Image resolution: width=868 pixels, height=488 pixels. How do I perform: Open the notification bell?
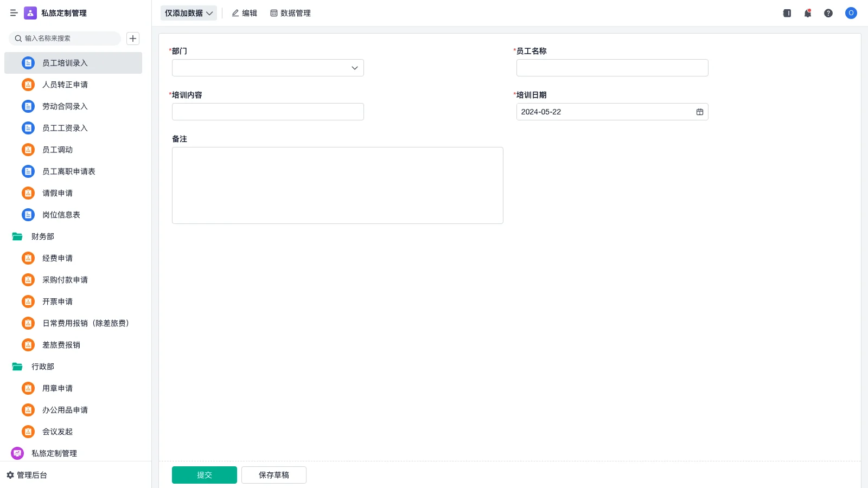(x=807, y=13)
